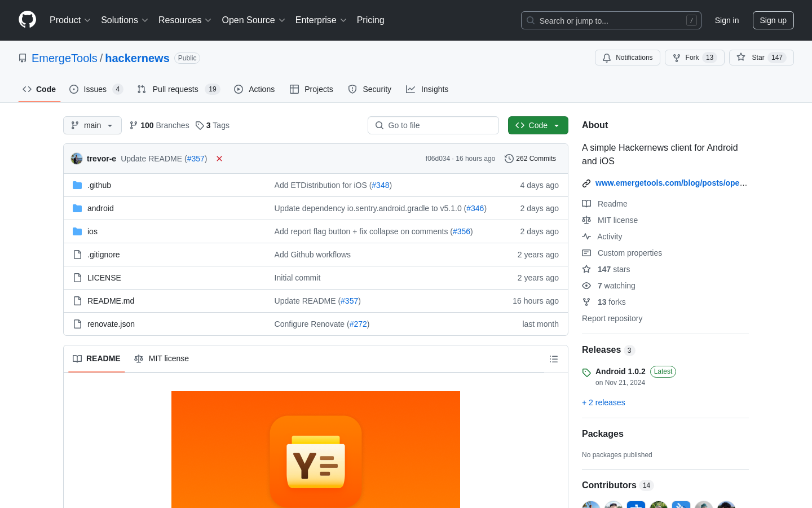Click Report repository link
812x508 pixels.
point(612,318)
